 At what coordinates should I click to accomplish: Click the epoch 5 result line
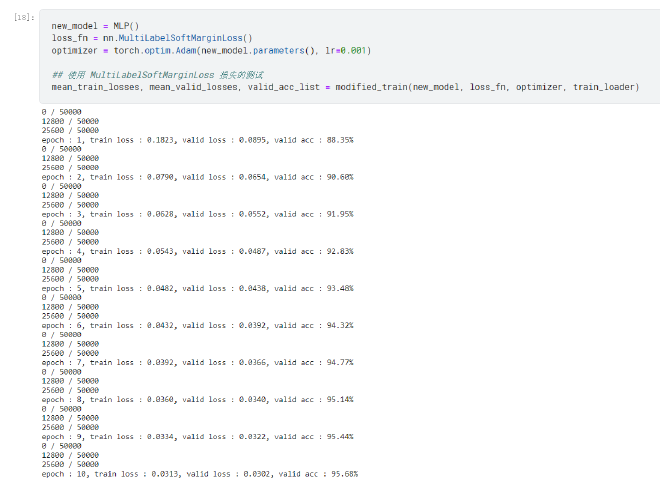click(x=197, y=288)
